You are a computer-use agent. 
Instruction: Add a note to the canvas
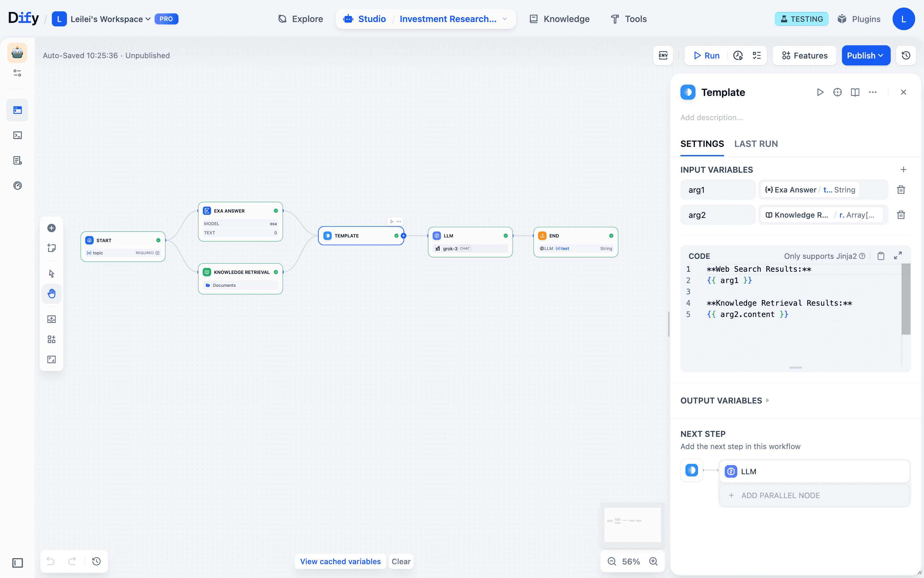point(52,248)
